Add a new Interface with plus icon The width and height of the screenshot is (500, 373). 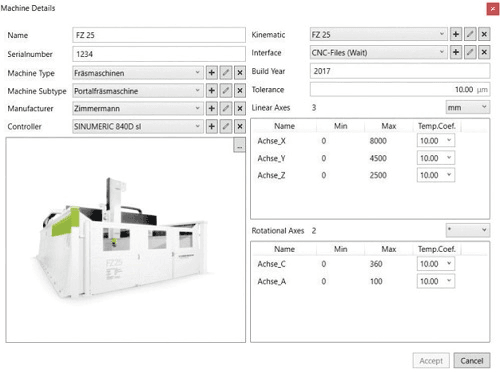pyautogui.click(x=456, y=52)
